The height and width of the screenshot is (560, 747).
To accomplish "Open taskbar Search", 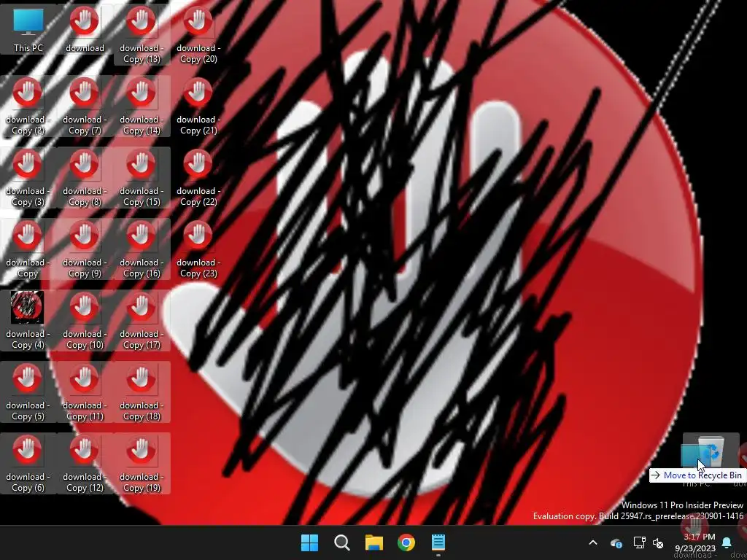I will [341, 542].
